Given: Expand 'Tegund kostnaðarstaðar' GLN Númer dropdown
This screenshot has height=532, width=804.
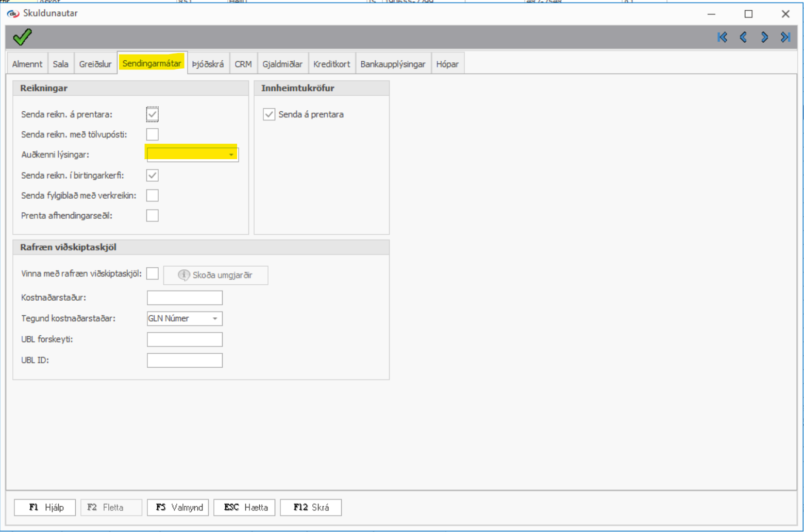Looking at the screenshot, I should [215, 319].
